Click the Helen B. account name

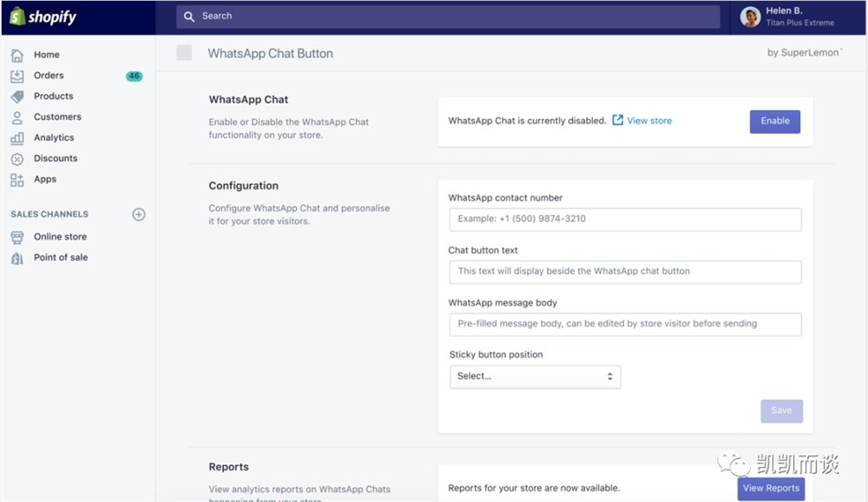click(784, 10)
